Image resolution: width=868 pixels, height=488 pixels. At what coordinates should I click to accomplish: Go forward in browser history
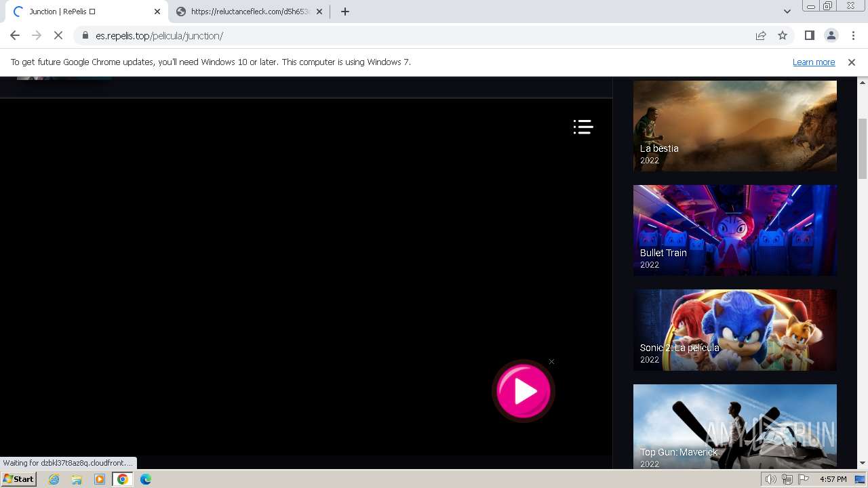tap(37, 36)
